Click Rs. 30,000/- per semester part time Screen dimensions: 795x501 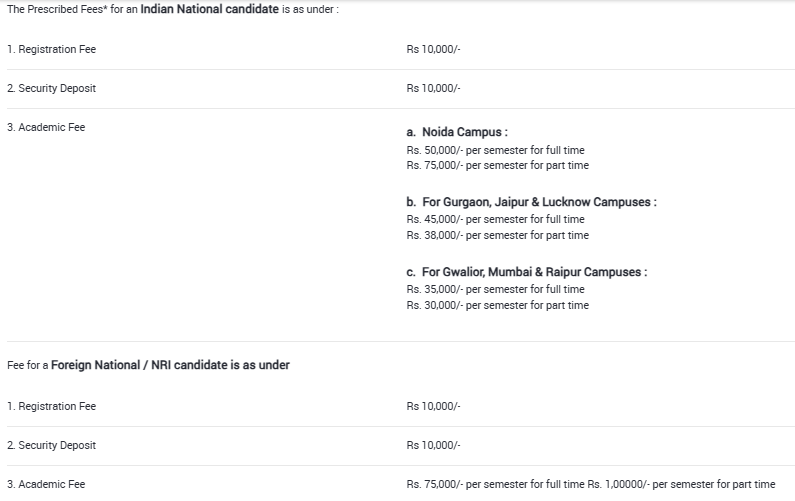498,305
